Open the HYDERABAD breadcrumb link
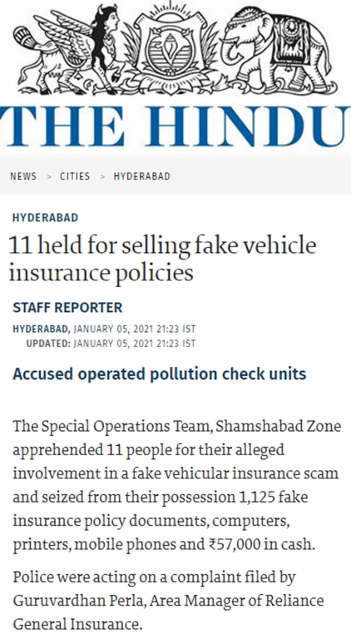 click(x=142, y=177)
